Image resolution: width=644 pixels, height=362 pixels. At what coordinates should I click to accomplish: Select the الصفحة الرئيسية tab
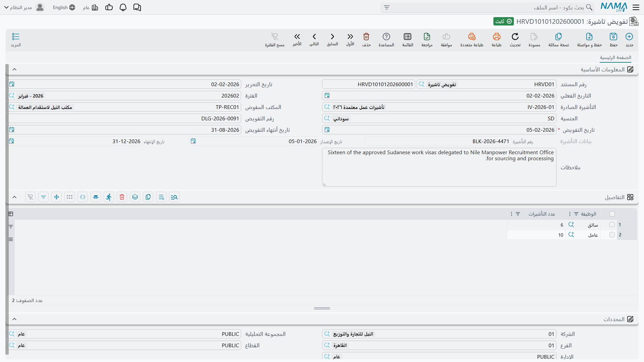615,58
